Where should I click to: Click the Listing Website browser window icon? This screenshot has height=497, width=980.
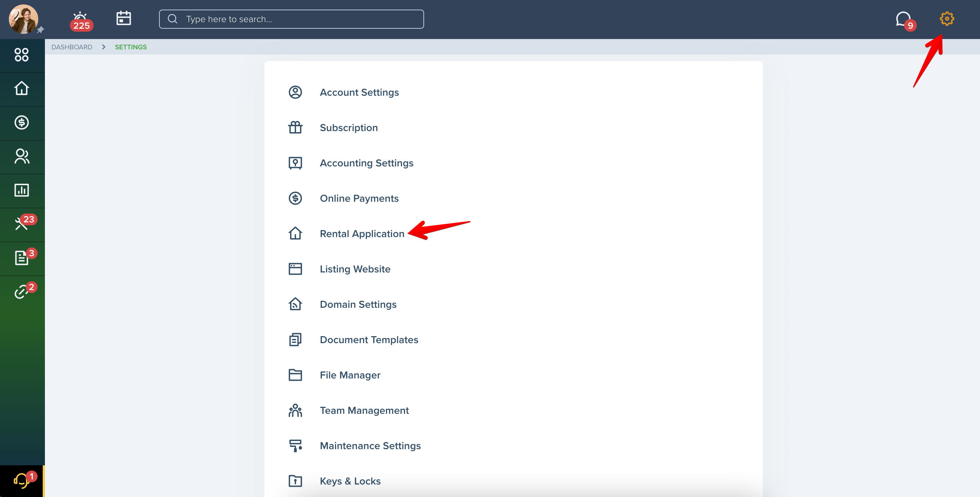click(x=295, y=269)
